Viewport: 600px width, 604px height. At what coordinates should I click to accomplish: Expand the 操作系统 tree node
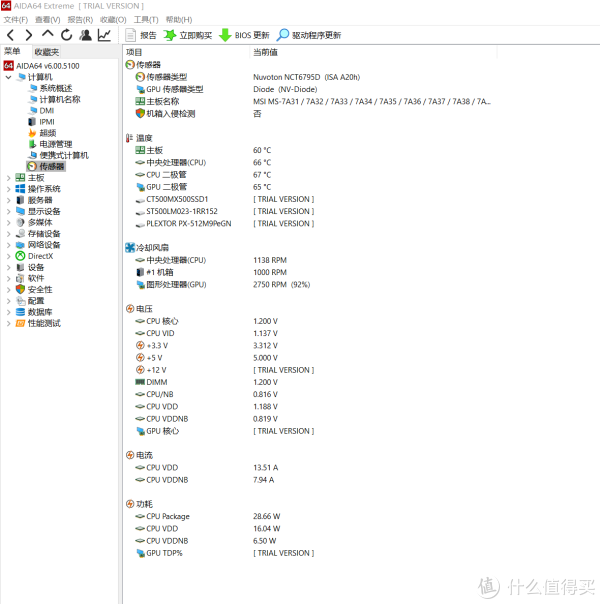click(8, 189)
